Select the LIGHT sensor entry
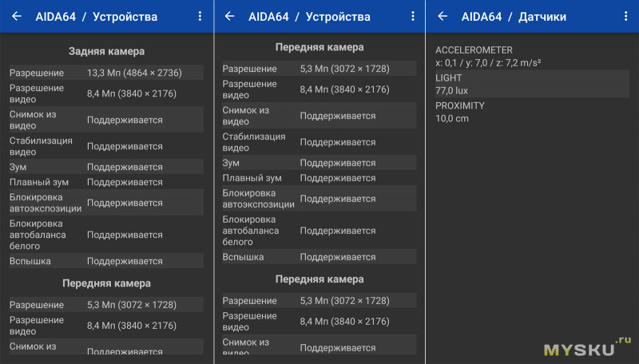Image resolution: width=639 pixels, height=364 pixels. [x=532, y=84]
